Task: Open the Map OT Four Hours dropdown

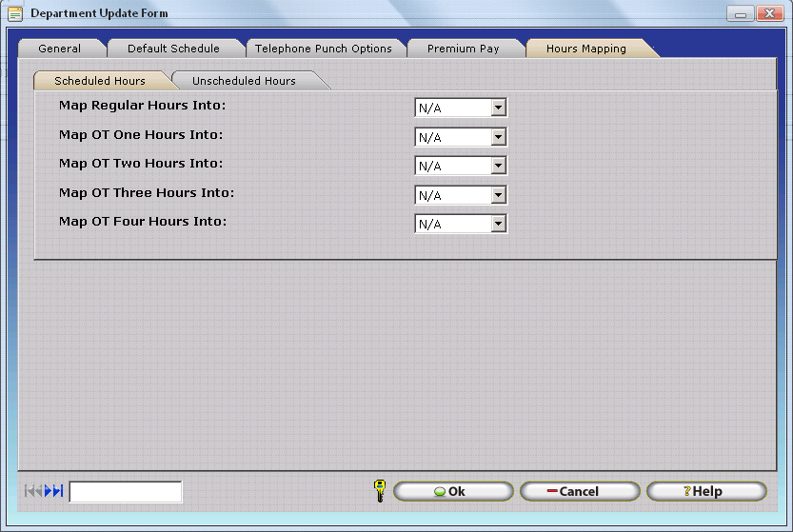Action: pos(498,225)
